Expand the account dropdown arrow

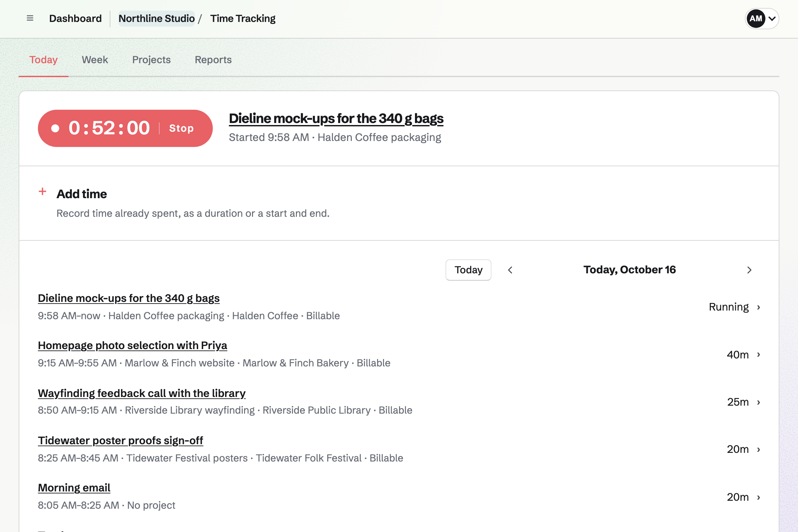772,19
